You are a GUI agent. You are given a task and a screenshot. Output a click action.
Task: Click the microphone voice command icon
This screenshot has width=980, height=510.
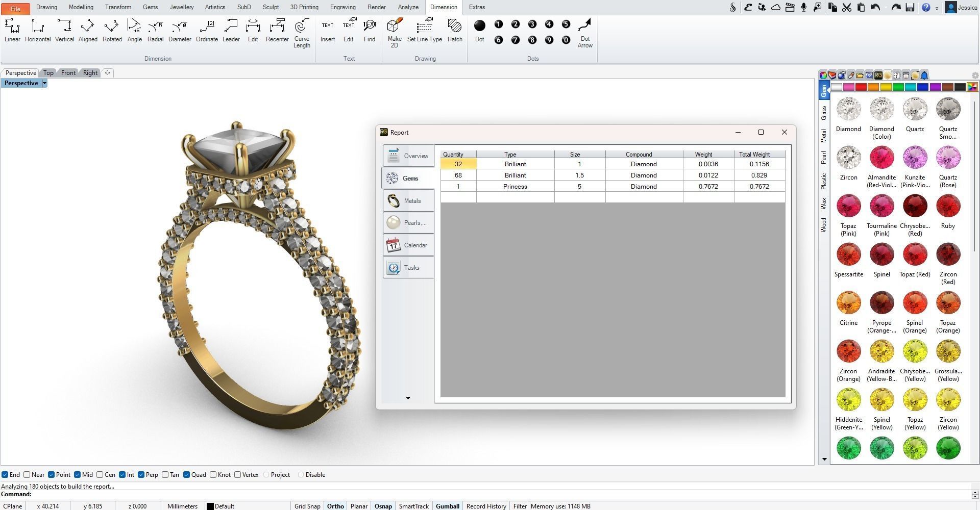(803, 7)
